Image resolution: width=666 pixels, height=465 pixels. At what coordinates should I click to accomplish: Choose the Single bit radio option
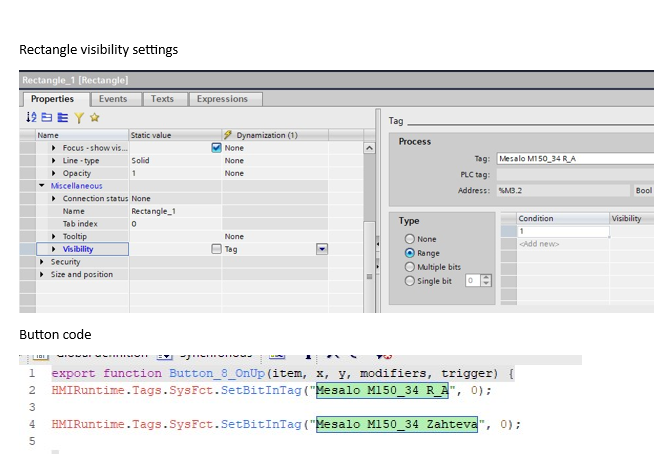[409, 282]
